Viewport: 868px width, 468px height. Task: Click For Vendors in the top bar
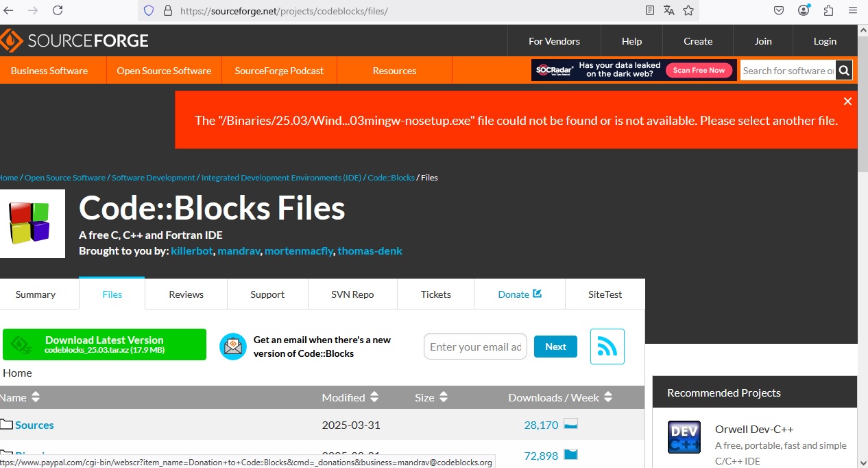[x=554, y=41]
